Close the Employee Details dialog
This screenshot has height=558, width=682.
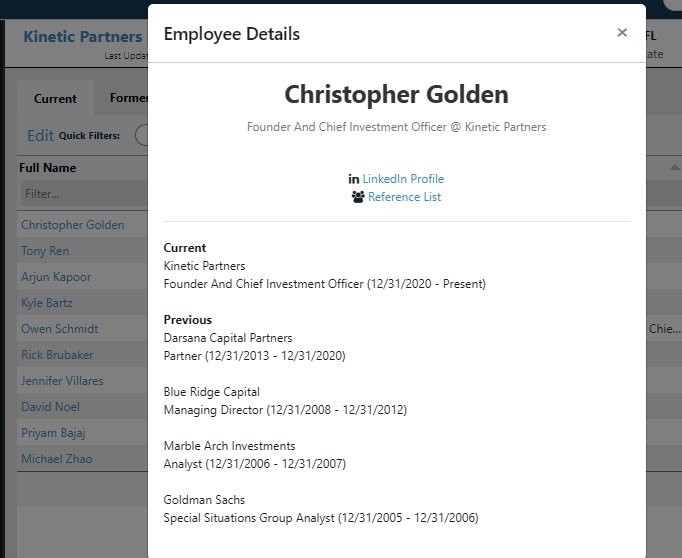622,33
